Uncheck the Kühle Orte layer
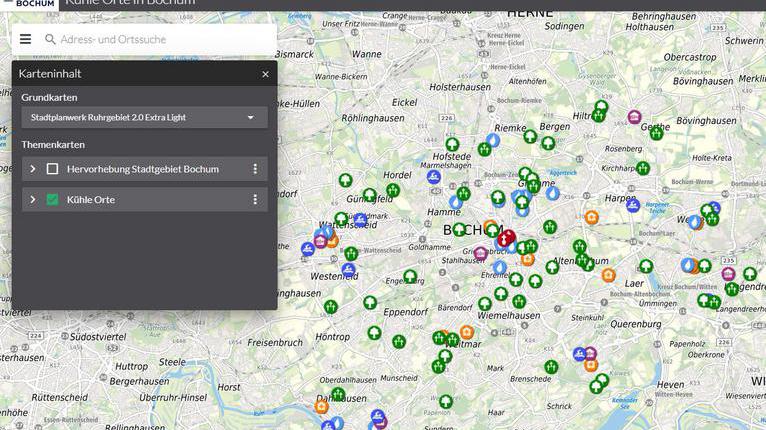766x430 pixels. pyautogui.click(x=52, y=200)
